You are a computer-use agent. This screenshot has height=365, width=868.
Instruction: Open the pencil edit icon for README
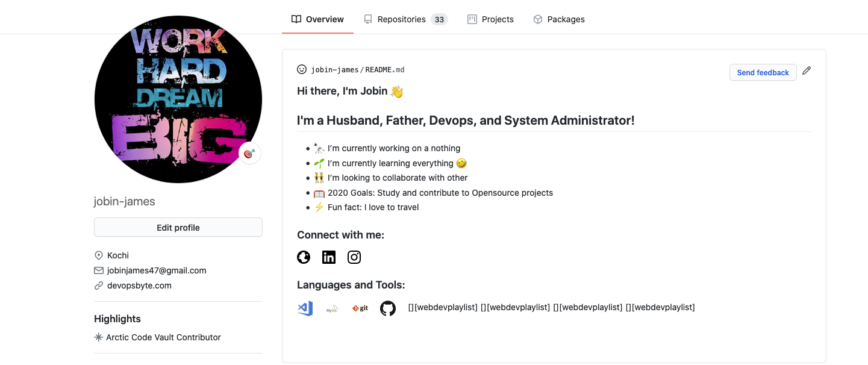(x=807, y=70)
